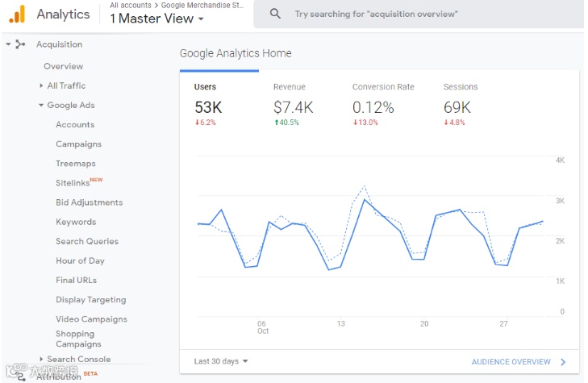Click the 6.2% users change indicator
This screenshot has width=588, height=383.
pyautogui.click(x=205, y=123)
